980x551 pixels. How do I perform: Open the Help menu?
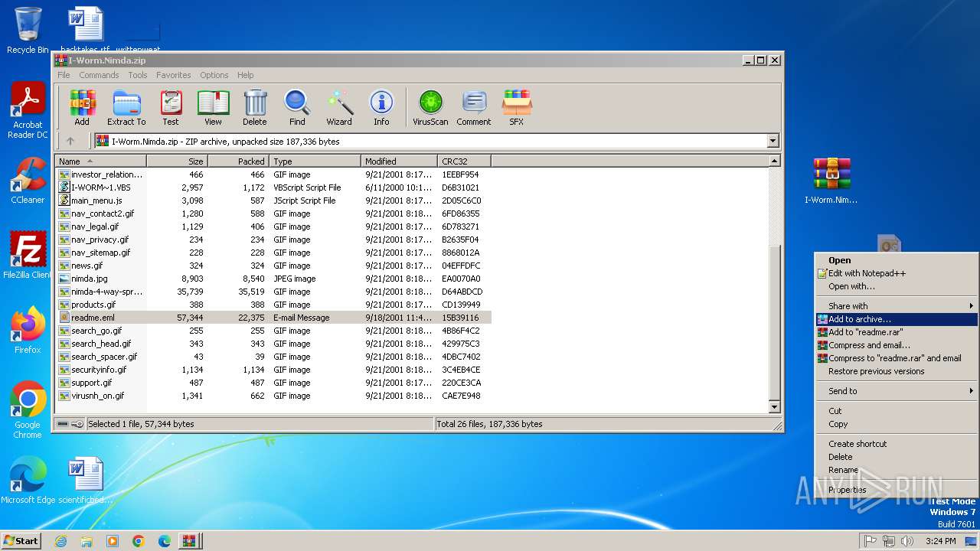click(245, 75)
